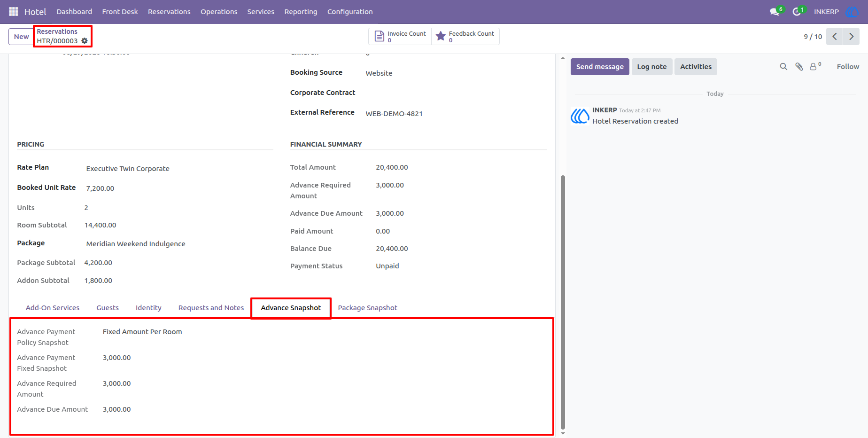
Task: Click the INKERP company logo icon
Action: coord(852,12)
